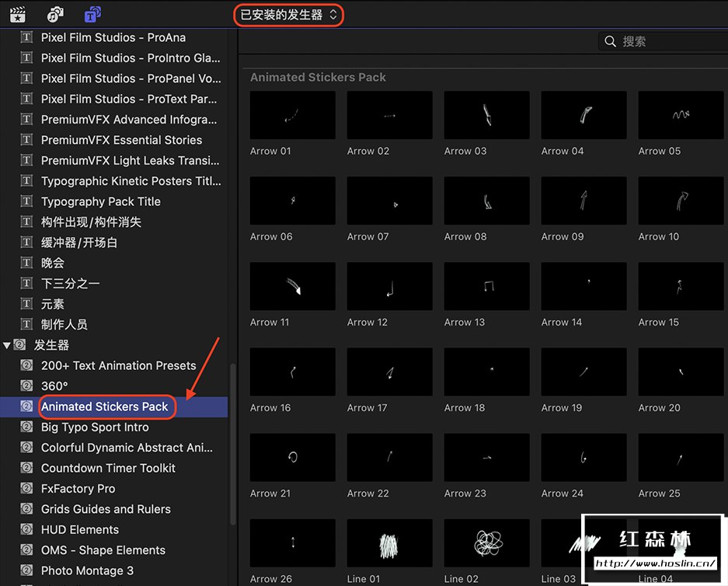Select 下三分之一 title category
The image size is (728, 586).
[113, 283]
